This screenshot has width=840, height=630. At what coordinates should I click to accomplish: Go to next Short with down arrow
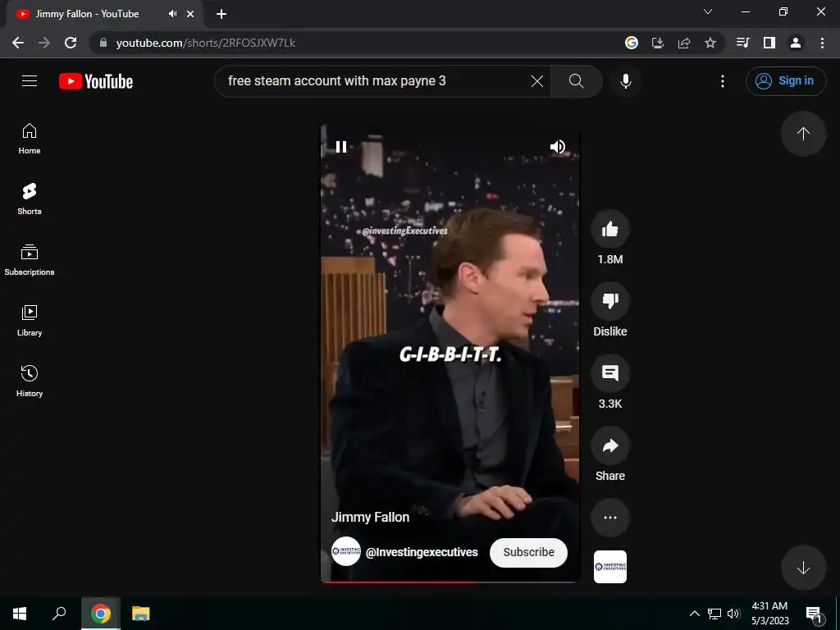click(x=803, y=568)
